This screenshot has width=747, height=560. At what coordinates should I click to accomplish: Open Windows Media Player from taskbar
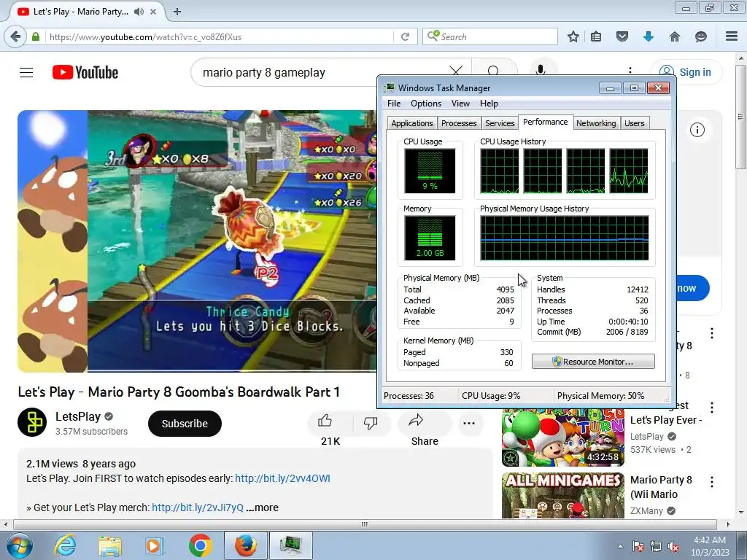coord(155,545)
